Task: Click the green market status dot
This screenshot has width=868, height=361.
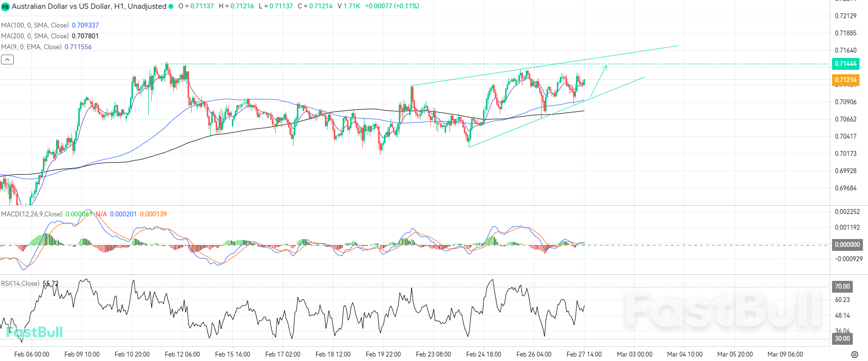Action: [x=171, y=6]
